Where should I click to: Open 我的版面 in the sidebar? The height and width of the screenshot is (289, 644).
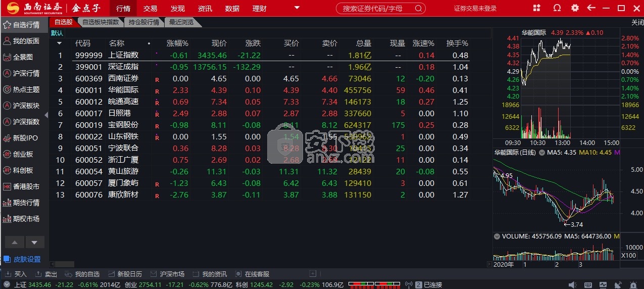pos(25,40)
